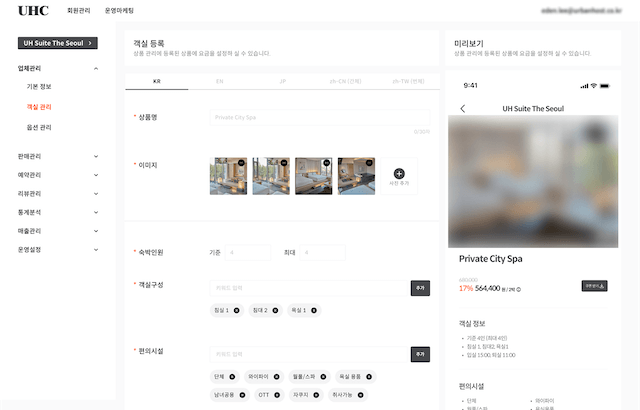
Task: Click the 추가 button for 편의시설
Action: (x=419, y=354)
